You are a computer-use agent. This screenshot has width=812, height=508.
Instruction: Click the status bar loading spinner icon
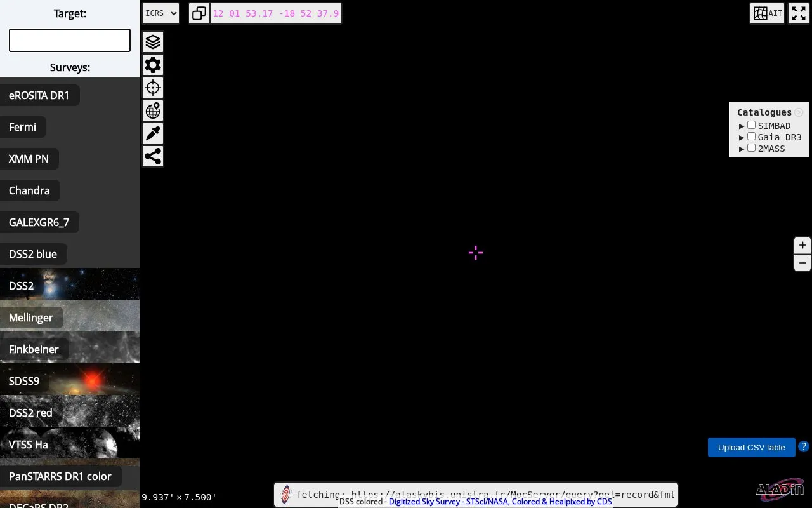point(285,495)
